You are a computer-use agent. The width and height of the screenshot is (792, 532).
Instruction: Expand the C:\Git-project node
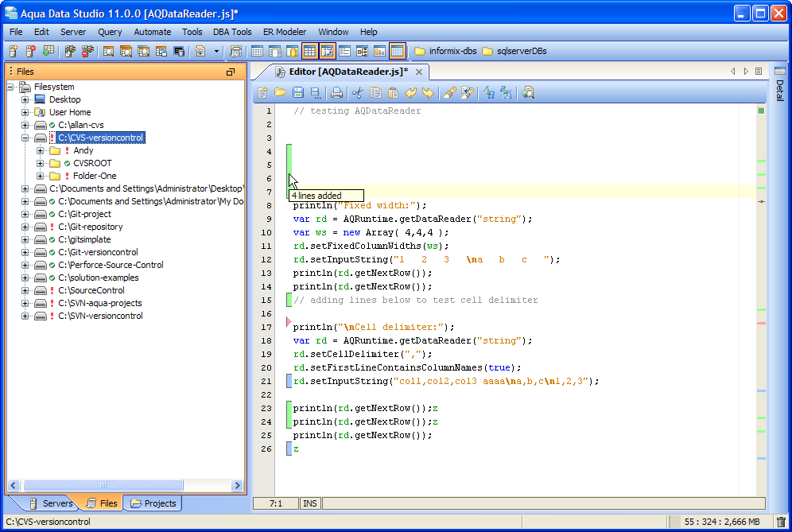[x=25, y=214]
